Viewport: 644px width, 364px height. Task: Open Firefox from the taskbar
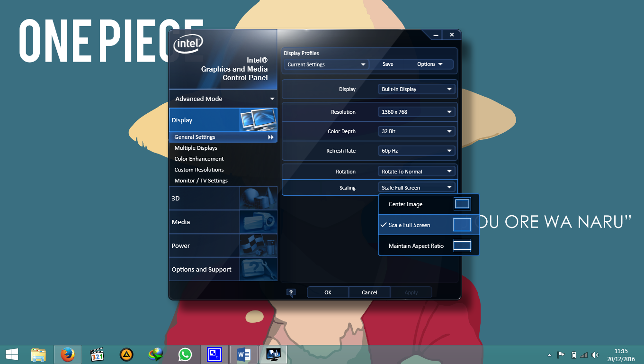tap(68, 355)
